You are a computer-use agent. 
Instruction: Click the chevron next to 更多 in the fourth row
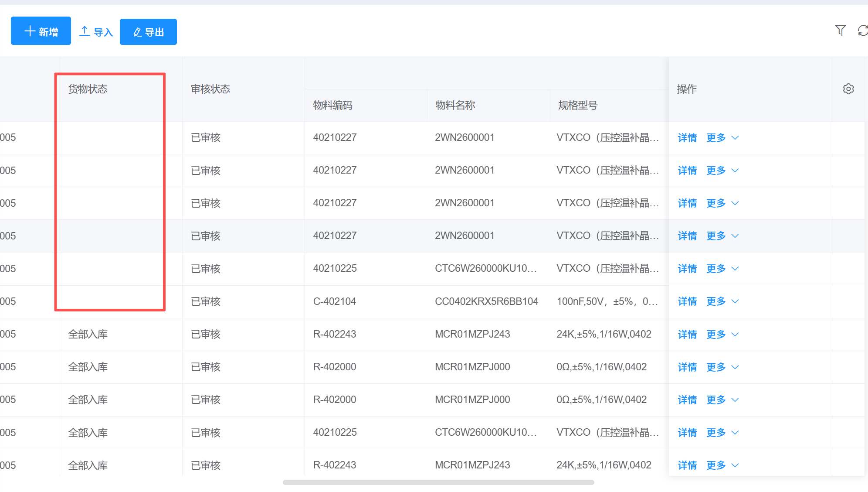735,236
